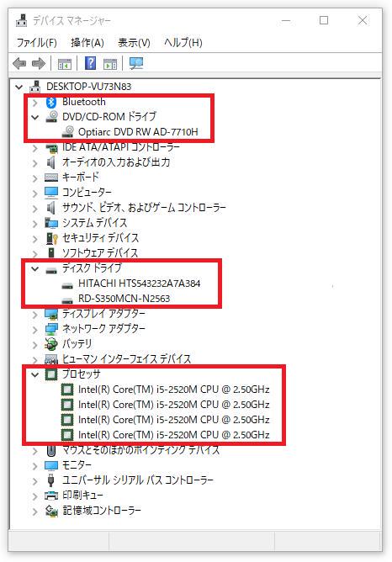Open the ヘルプ(H) menu
Viewport: 392px width, 562px height.
[x=183, y=43]
